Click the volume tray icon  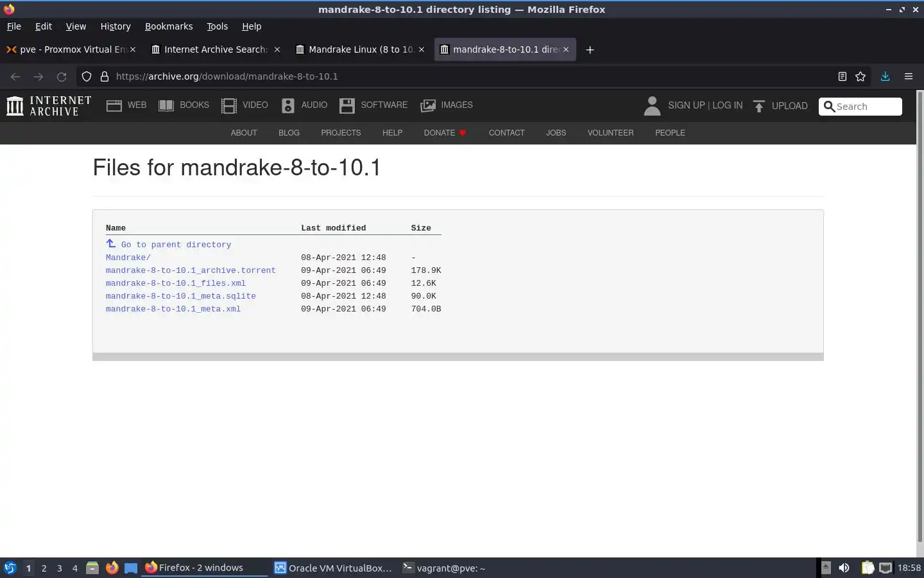[844, 568]
